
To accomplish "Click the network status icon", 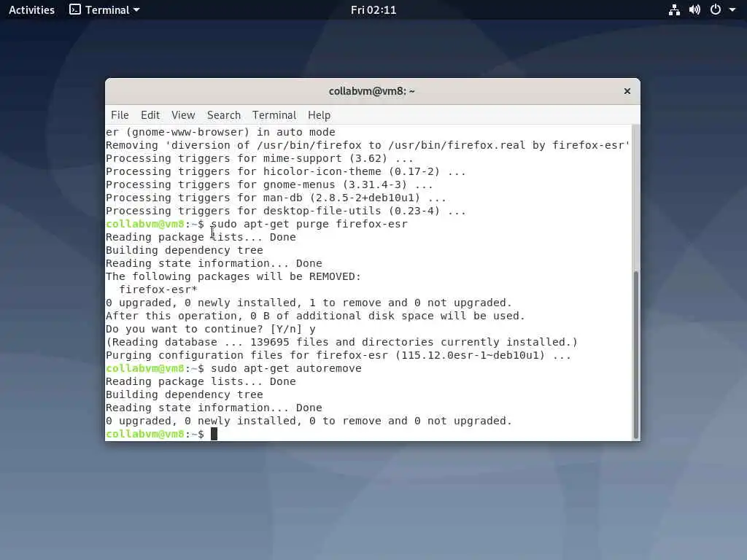I will click(674, 9).
